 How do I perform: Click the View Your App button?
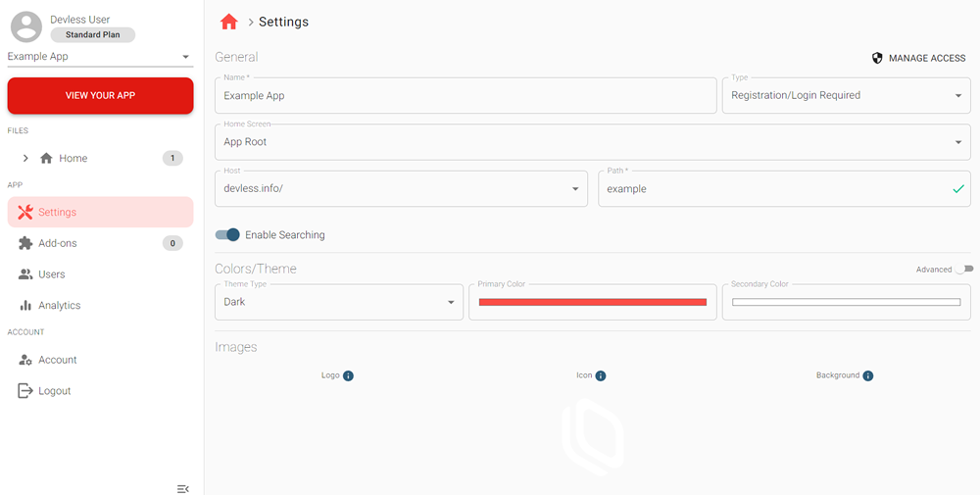tap(100, 96)
